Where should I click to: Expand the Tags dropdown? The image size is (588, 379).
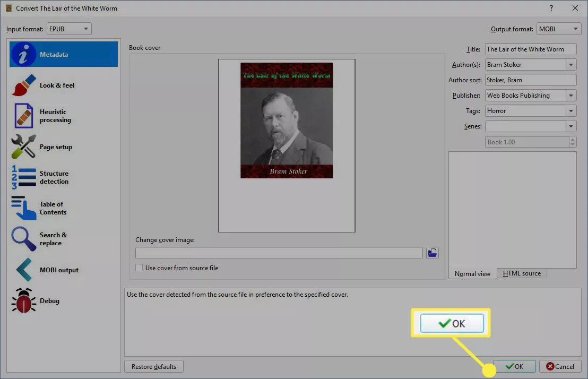coord(570,111)
